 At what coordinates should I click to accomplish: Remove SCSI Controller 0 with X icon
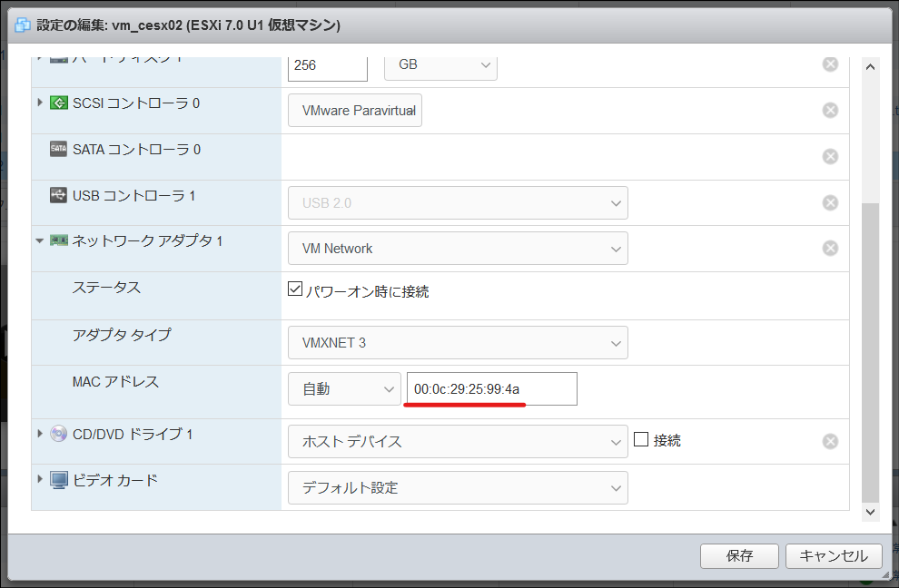(830, 110)
